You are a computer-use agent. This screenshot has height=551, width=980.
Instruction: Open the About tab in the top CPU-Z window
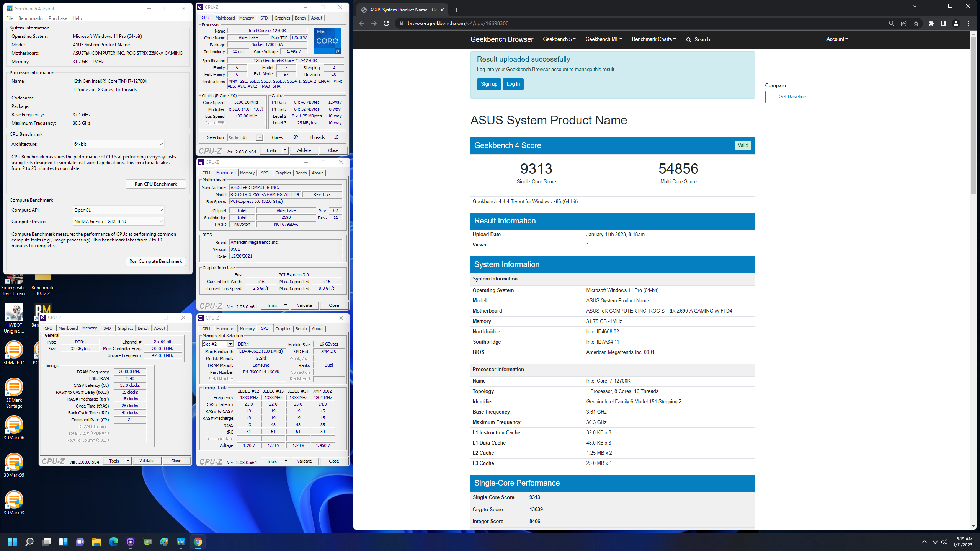317,18
